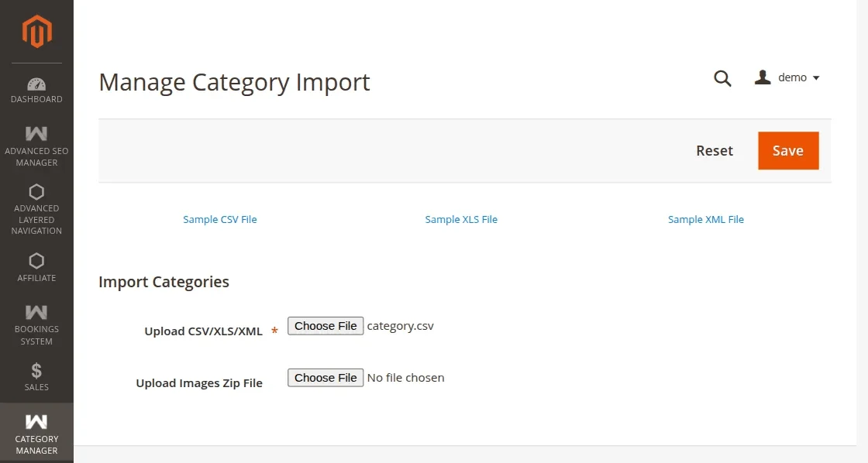Download the Sample XML File
868x463 pixels.
click(706, 220)
